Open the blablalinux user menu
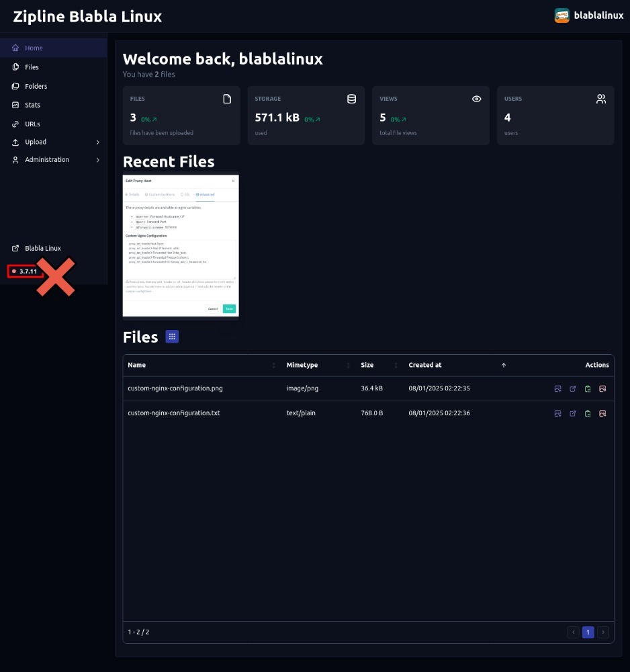Image resolution: width=630 pixels, height=672 pixels. [x=584, y=15]
